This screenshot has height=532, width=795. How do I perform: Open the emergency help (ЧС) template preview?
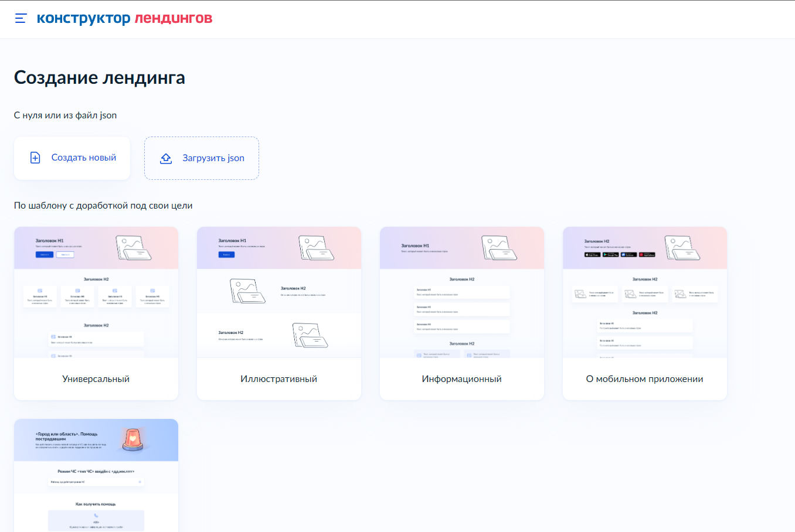(96, 475)
